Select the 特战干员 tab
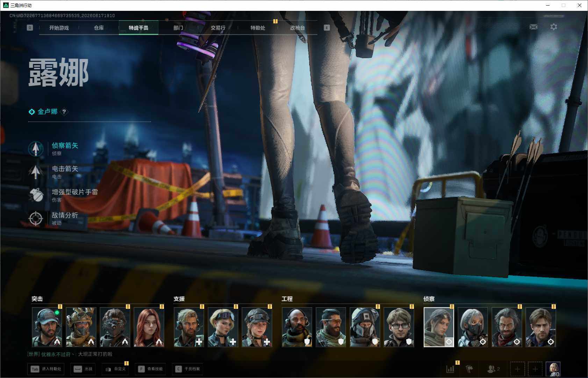Image resolution: width=588 pixels, height=378 pixels. (x=138, y=28)
